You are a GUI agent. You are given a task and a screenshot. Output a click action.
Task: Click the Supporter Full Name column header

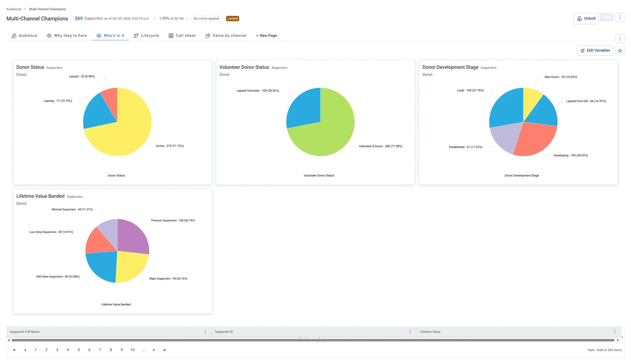pyautogui.click(x=109, y=332)
